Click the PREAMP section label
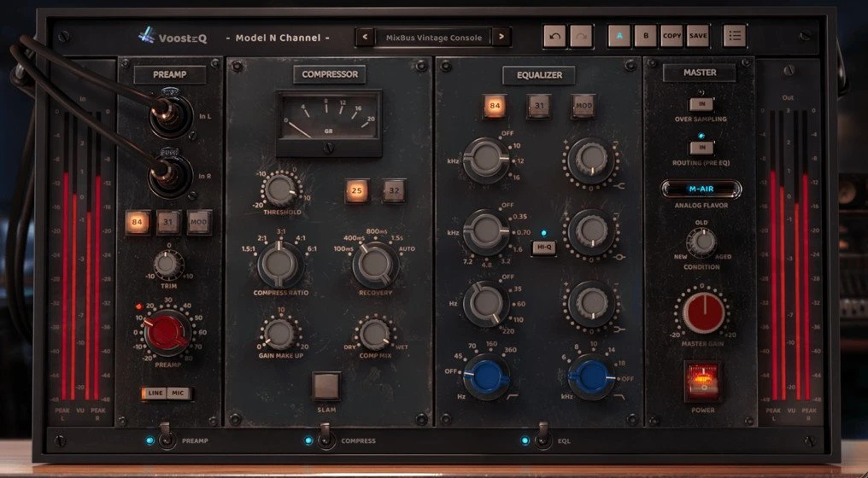Viewport: 868px width, 478px height. point(169,74)
